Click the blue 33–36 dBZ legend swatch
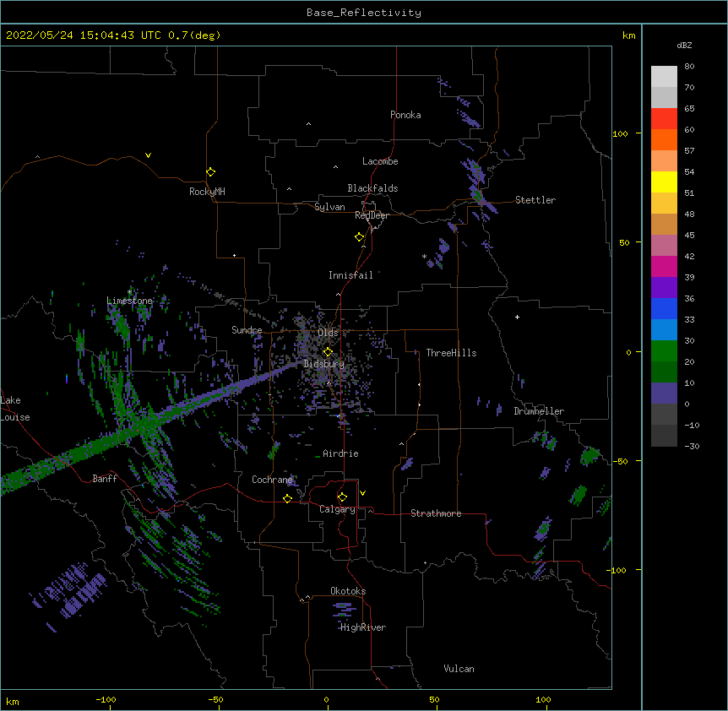The image size is (728, 711). (x=664, y=308)
